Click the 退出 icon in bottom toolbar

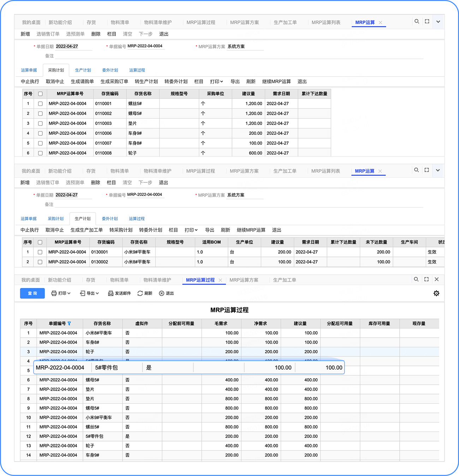(x=166, y=293)
